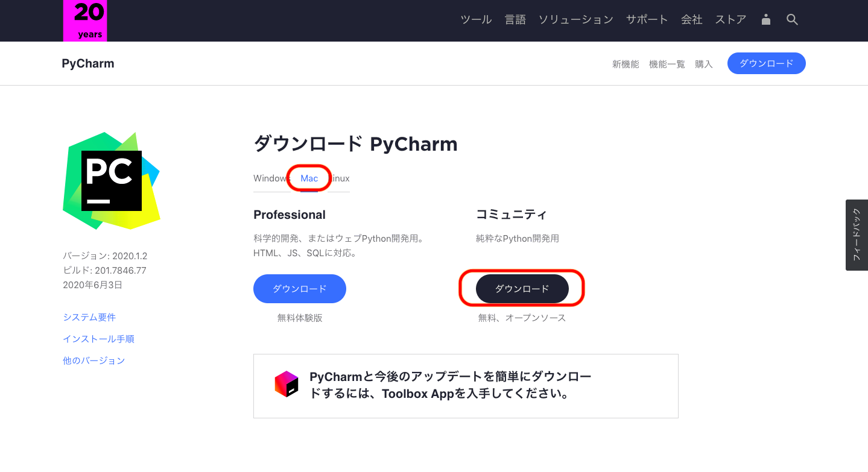
Task: Open the フィードバック side tab
Action: point(857,235)
